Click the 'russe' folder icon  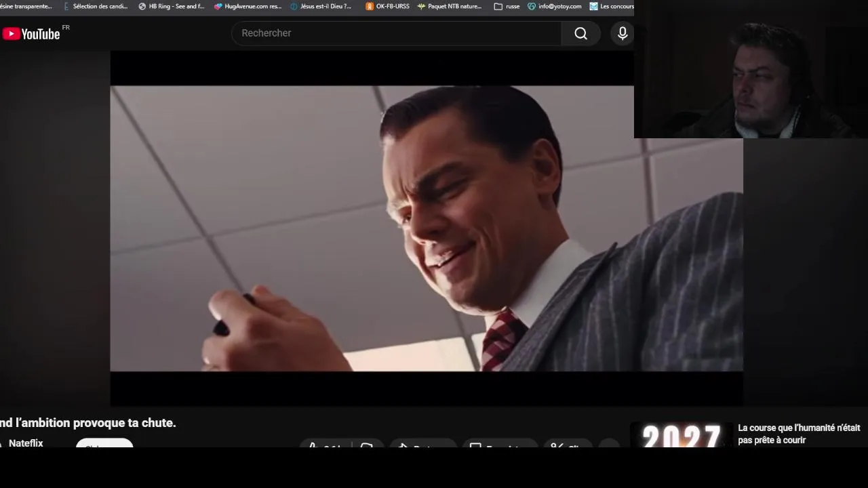(x=498, y=6)
